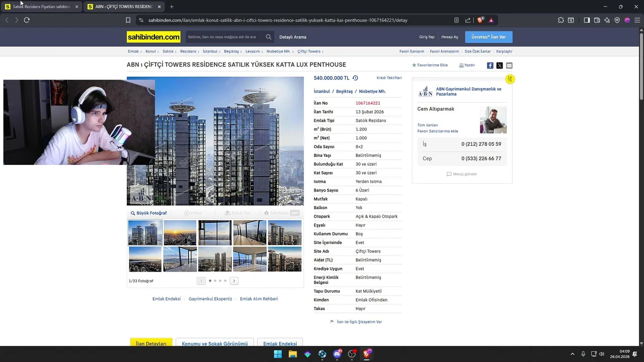Open the first towers thumbnail
Image resolution: width=644 pixels, height=362 pixels.
(x=145, y=232)
